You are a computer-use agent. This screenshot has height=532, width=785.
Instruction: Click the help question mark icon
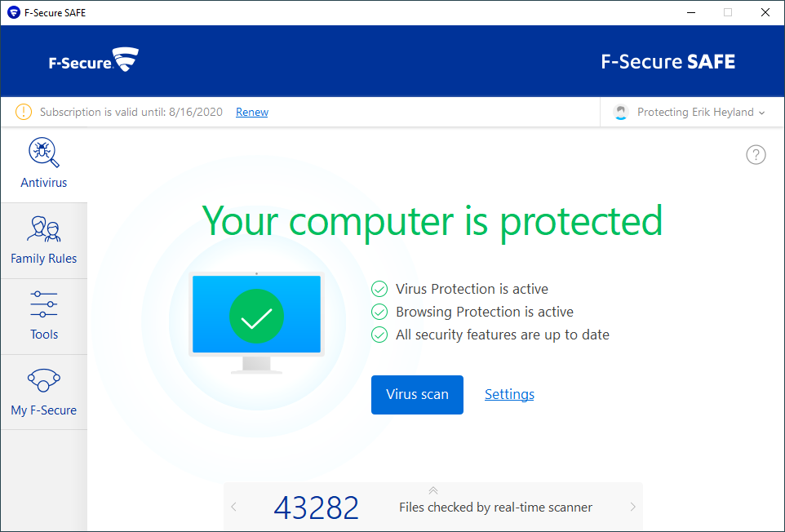[756, 155]
